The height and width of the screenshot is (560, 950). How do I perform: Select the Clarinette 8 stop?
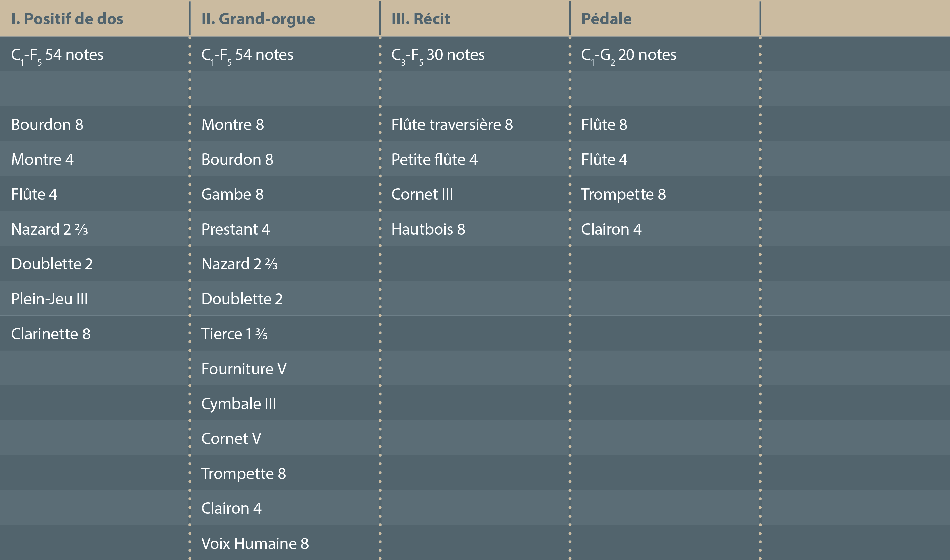(x=51, y=334)
